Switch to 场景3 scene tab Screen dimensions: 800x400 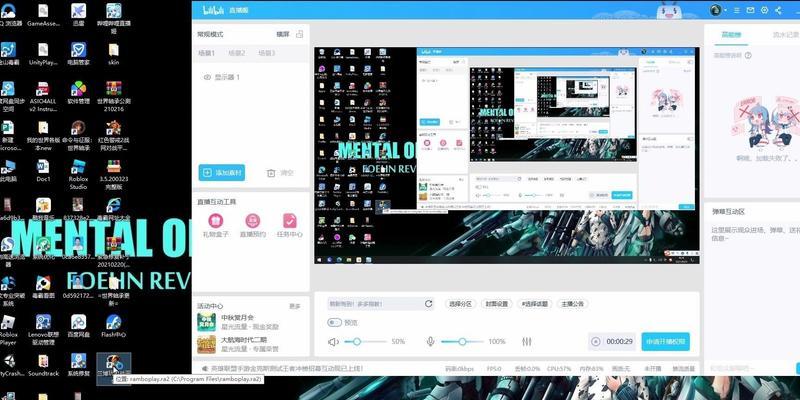[x=266, y=53]
